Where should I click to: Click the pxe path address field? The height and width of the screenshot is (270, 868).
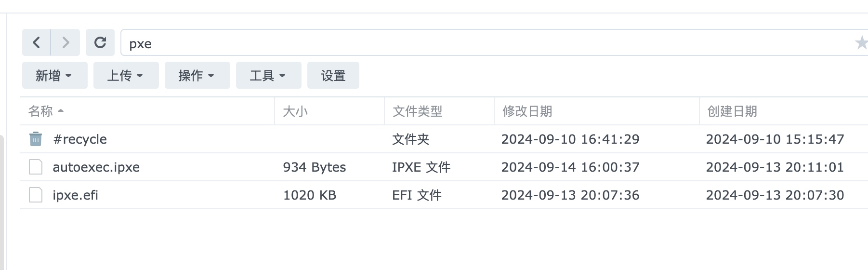[487, 43]
